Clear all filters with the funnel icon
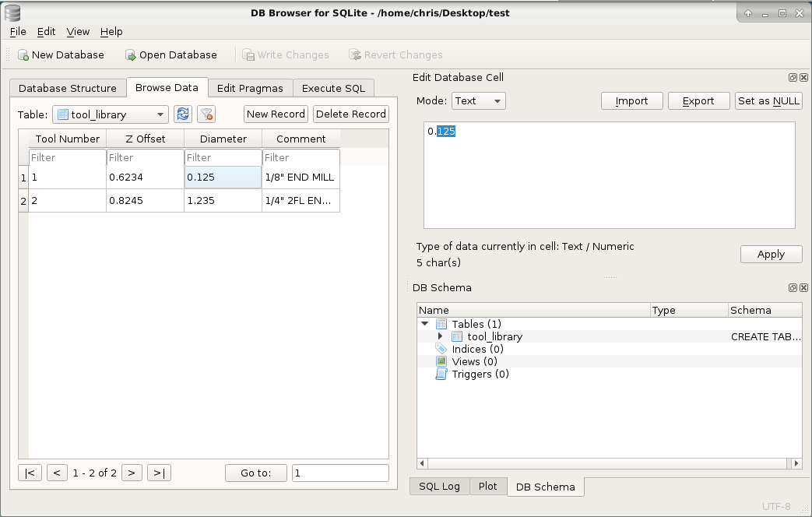This screenshot has width=812, height=517. click(x=206, y=114)
